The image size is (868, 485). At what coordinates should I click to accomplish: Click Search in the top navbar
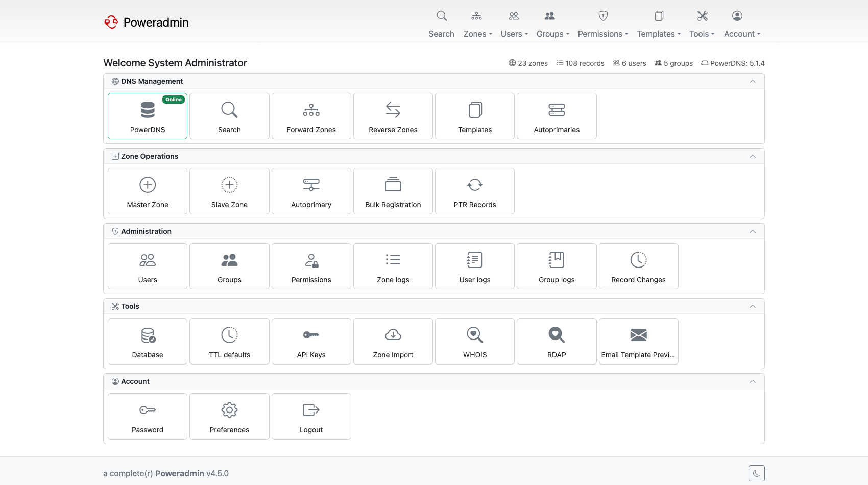(441, 25)
